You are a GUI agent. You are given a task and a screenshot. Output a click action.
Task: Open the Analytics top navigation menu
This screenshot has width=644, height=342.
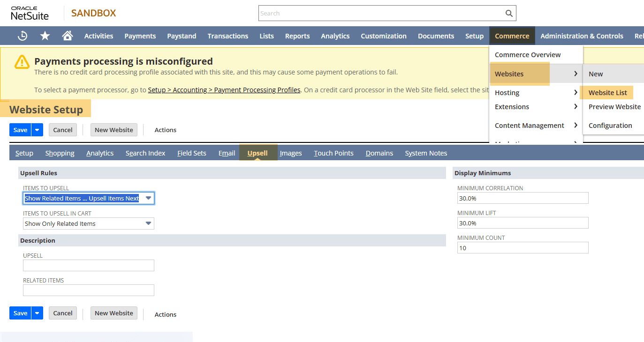(x=335, y=36)
